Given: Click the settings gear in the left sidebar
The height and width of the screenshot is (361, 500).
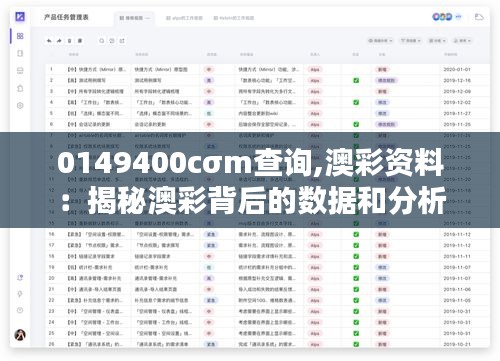Looking at the screenshot, I should click(x=20, y=105).
